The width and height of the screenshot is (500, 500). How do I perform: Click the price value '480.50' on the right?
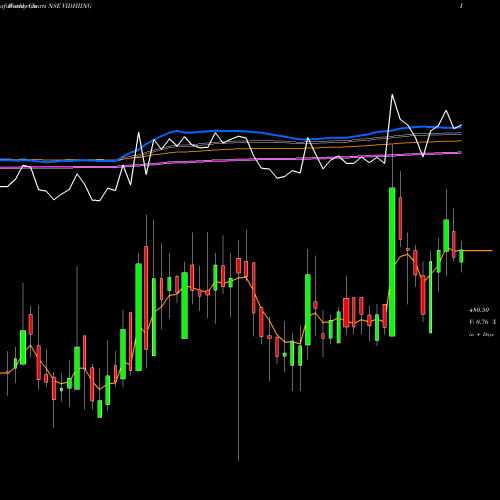[x=479, y=310]
